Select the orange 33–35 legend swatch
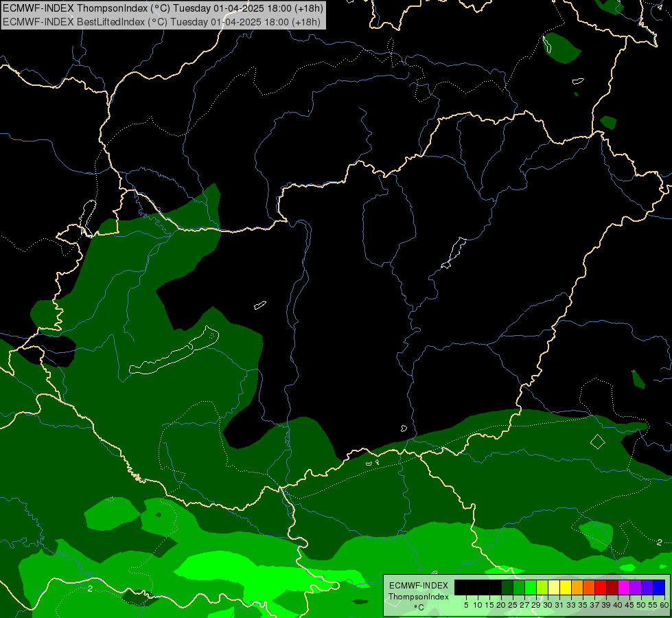Image resolution: width=672 pixels, height=618 pixels. pyautogui.click(x=577, y=587)
